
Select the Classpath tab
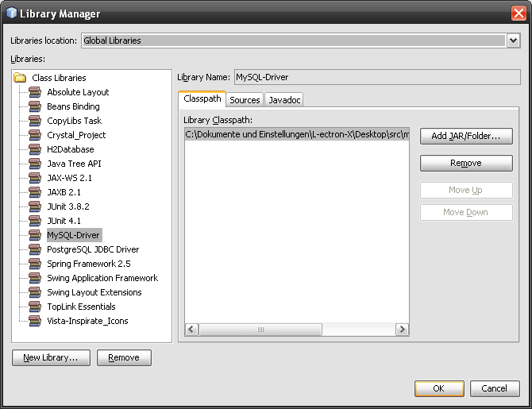[202, 99]
